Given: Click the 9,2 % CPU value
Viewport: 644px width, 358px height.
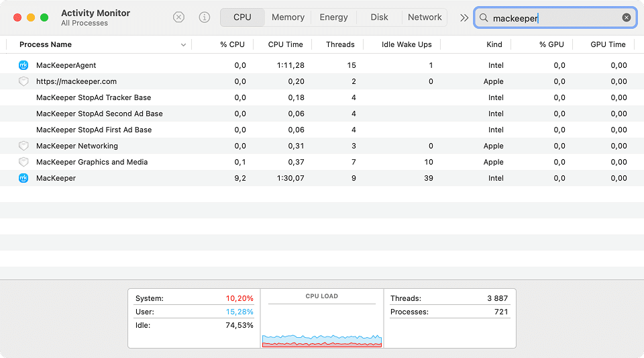Looking at the screenshot, I should [240, 178].
